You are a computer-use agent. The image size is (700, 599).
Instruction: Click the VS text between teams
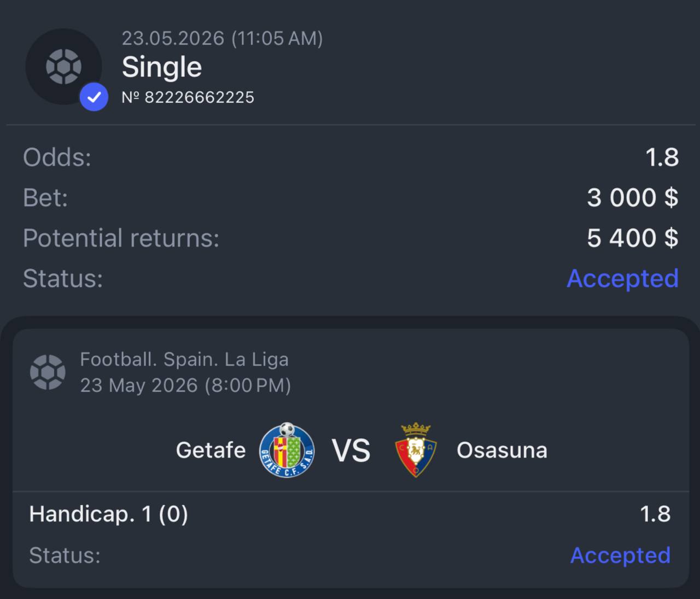(x=351, y=451)
